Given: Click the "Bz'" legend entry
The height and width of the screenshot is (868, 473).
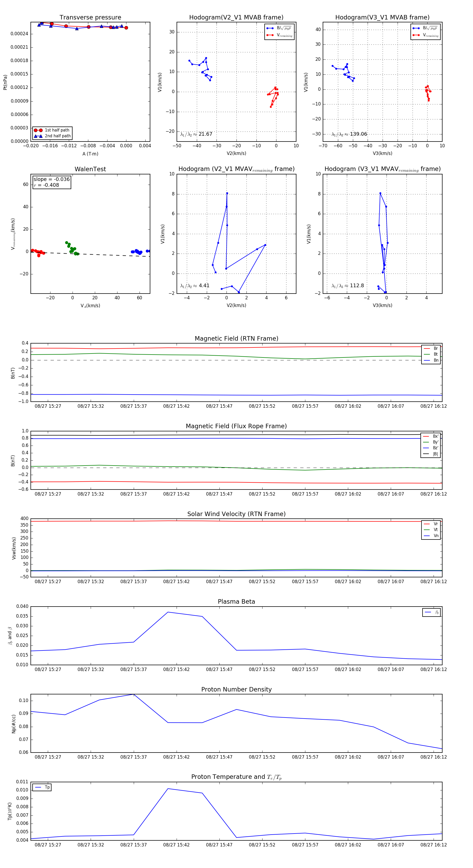Looking at the screenshot, I should pos(431,448).
